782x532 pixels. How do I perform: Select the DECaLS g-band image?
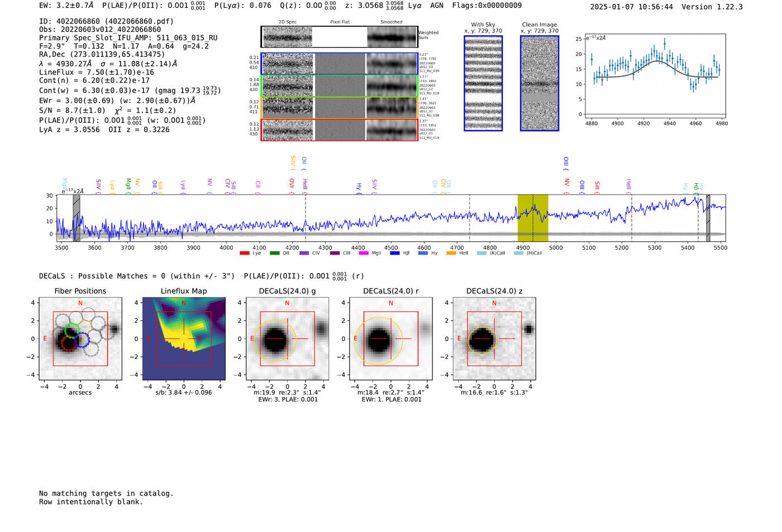coord(287,339)
